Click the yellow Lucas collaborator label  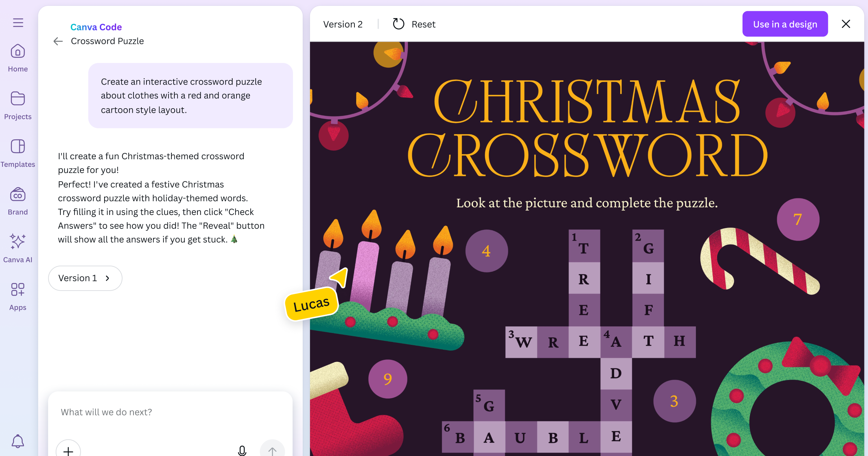(311, 303)
